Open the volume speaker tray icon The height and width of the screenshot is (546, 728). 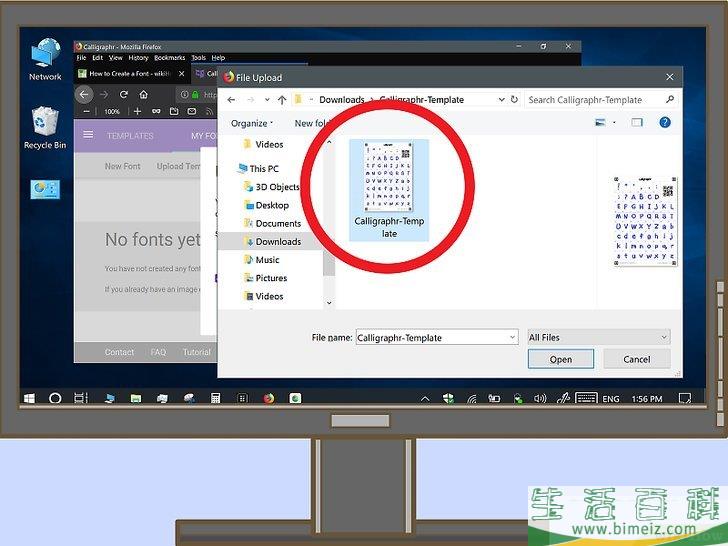(540, 398)
